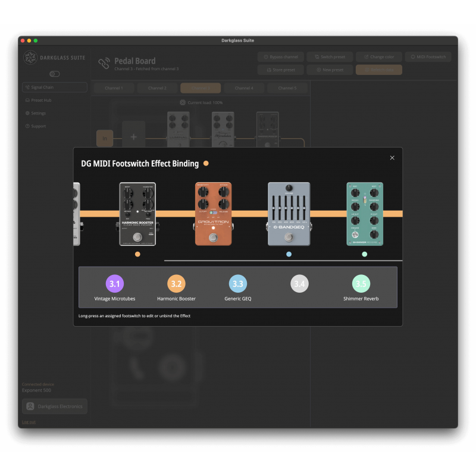Click the Log out link
This screenshot has width=476, height=476.
(x=29, y=422)
